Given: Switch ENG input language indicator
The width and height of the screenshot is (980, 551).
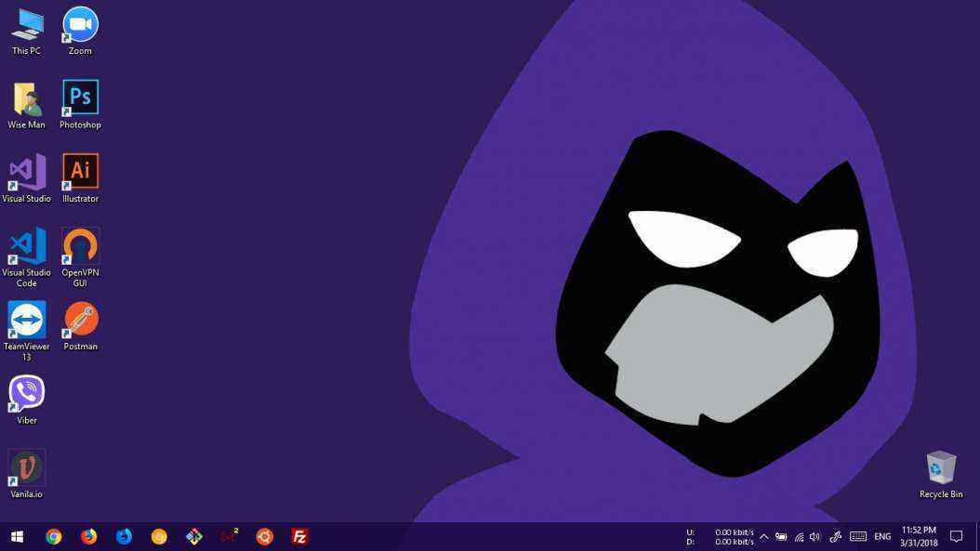Looking at the screenshot, I should click(x=882, y=537).
